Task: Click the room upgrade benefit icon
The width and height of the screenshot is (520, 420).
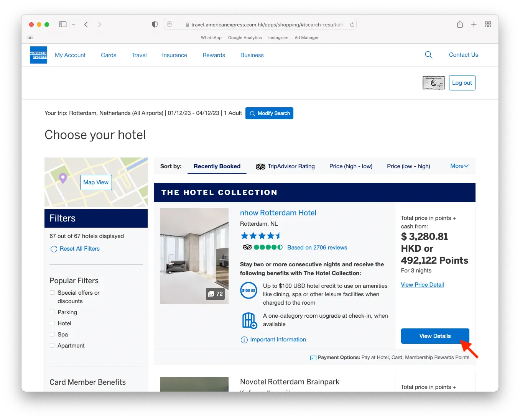Action: [x=249, y=320]
